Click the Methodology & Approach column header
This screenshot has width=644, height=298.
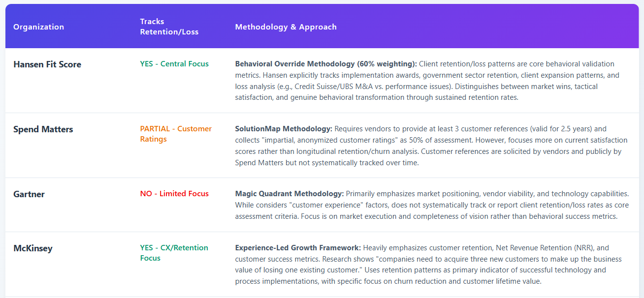[x=286, y=27]
